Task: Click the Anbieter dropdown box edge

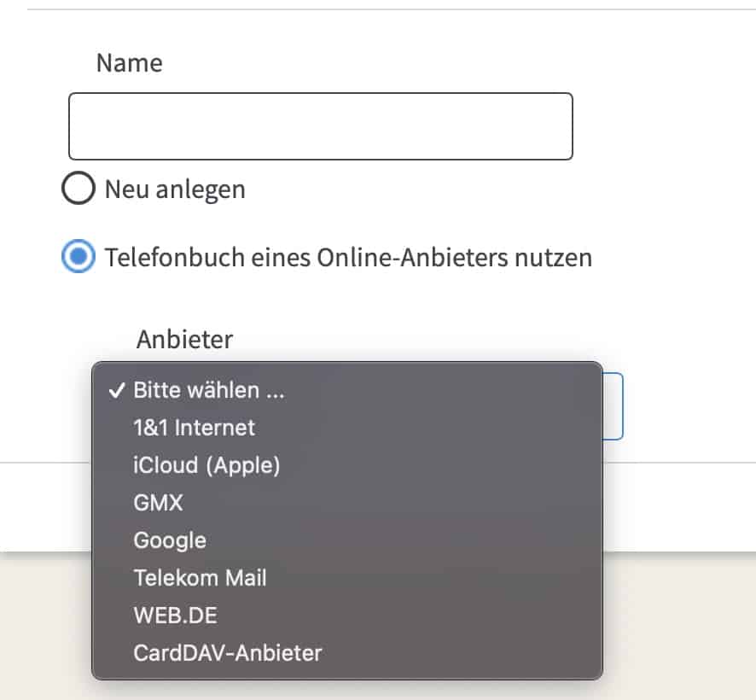Action: pos(614,406)
